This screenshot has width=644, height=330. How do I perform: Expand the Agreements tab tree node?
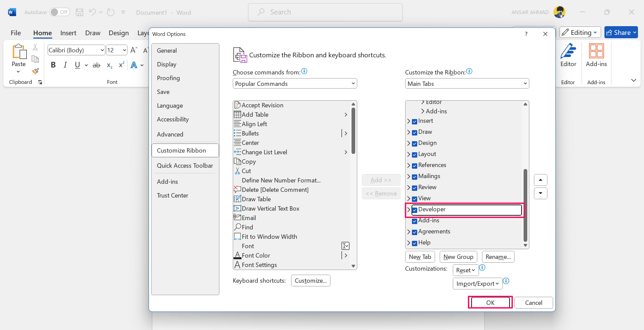click(x=409, y=232)
